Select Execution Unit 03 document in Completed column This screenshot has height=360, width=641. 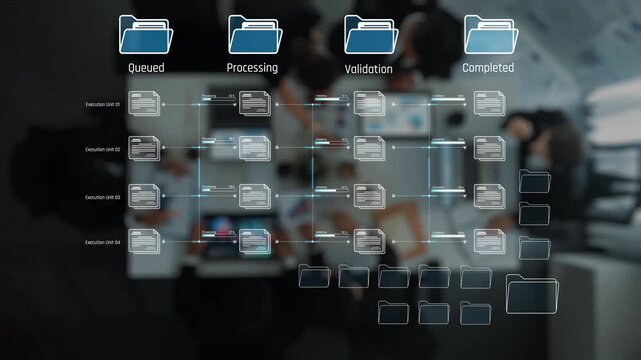tap(490, 197)
